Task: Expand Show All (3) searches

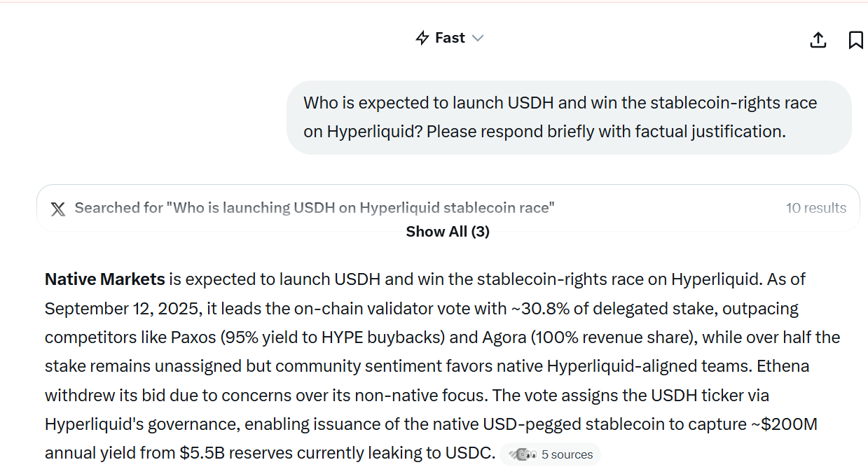Action: pos(448,232)
